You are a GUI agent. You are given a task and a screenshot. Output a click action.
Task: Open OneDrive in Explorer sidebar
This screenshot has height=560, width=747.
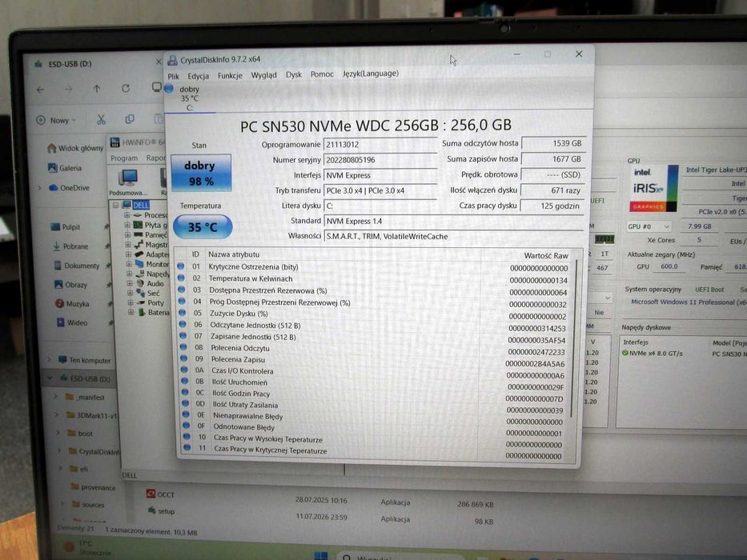pos(69,188)
